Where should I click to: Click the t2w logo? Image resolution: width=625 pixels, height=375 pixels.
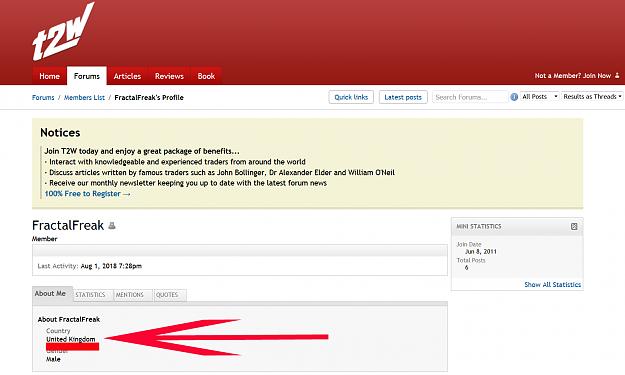click(x=63, y=32)
